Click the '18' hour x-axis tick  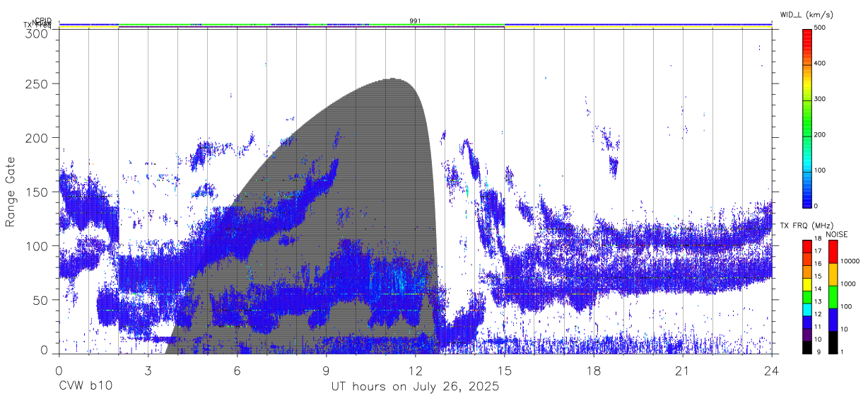[594, 371]
